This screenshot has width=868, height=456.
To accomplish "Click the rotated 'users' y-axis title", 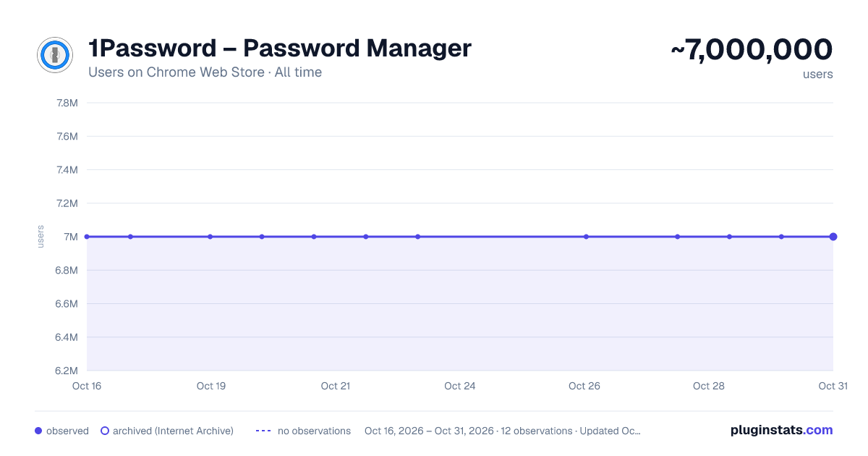I will tap(41, 237).
